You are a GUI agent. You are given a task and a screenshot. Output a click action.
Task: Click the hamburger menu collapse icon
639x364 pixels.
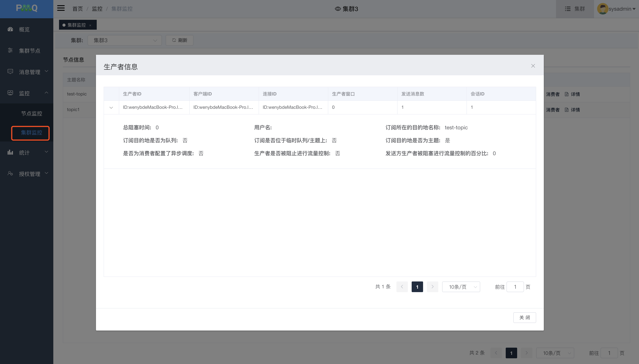[61, 8]
